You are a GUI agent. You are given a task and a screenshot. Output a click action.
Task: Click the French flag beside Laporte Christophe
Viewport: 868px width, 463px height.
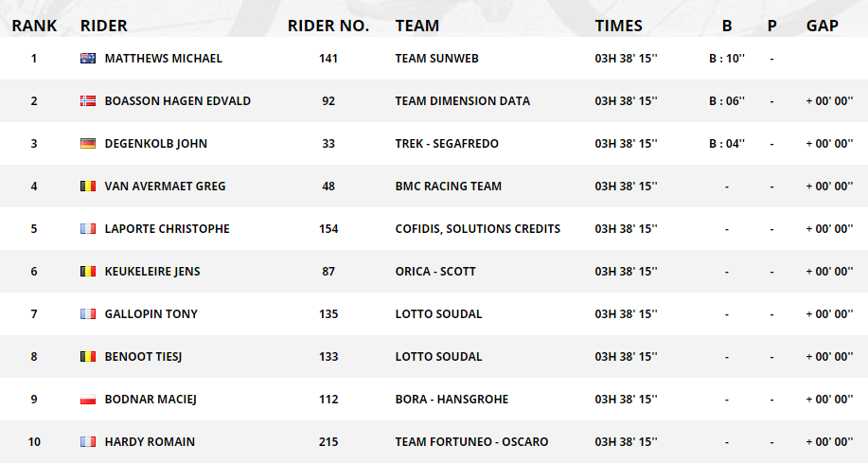[x=88, y=229]
